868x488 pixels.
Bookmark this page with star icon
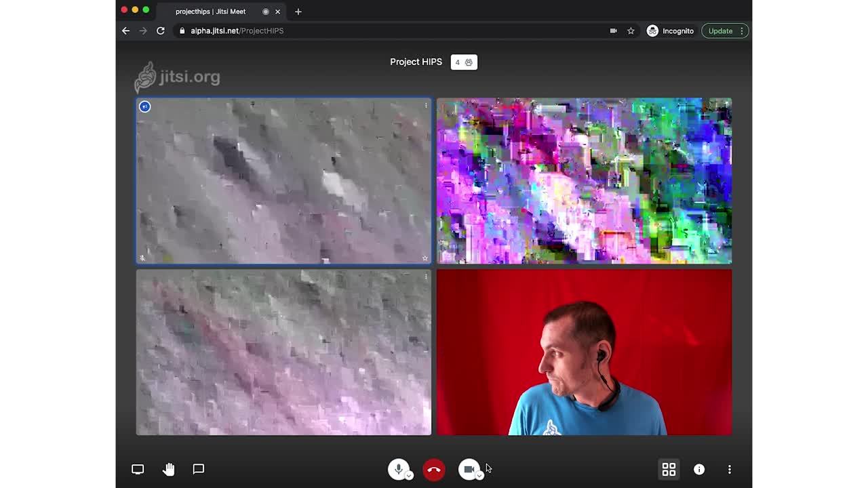coord(631,30)
